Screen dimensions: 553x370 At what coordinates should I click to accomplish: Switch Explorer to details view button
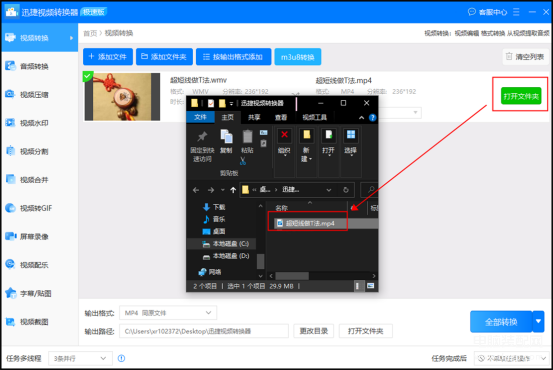pyautogui.click(x=358, y=286)
